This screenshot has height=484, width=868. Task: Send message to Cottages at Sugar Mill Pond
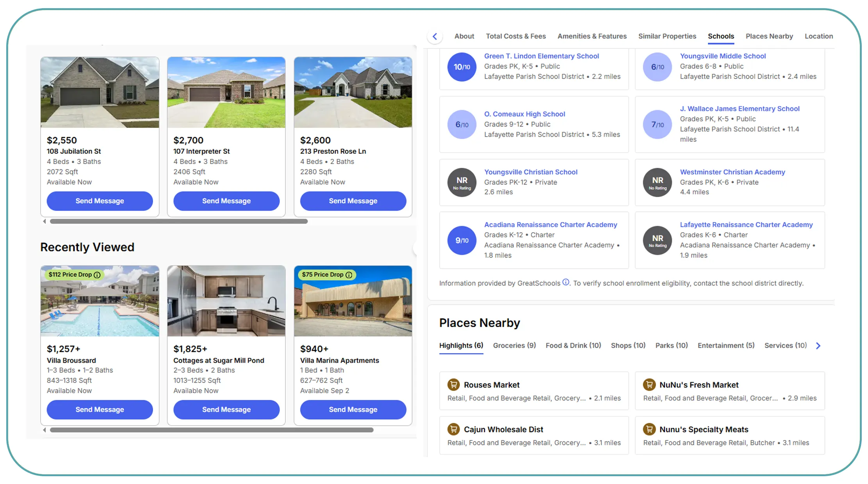[x=226, y=409]
